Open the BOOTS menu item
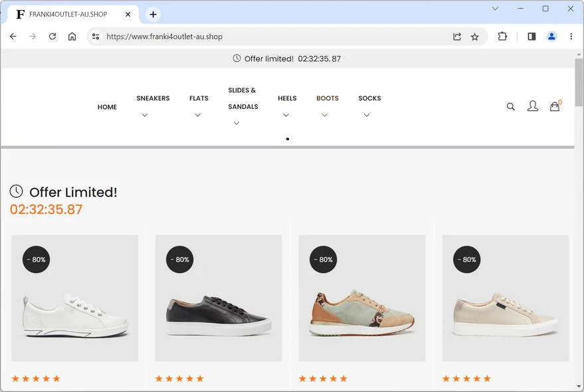Viewport: 584px width, 392px height. click(328, 98)
